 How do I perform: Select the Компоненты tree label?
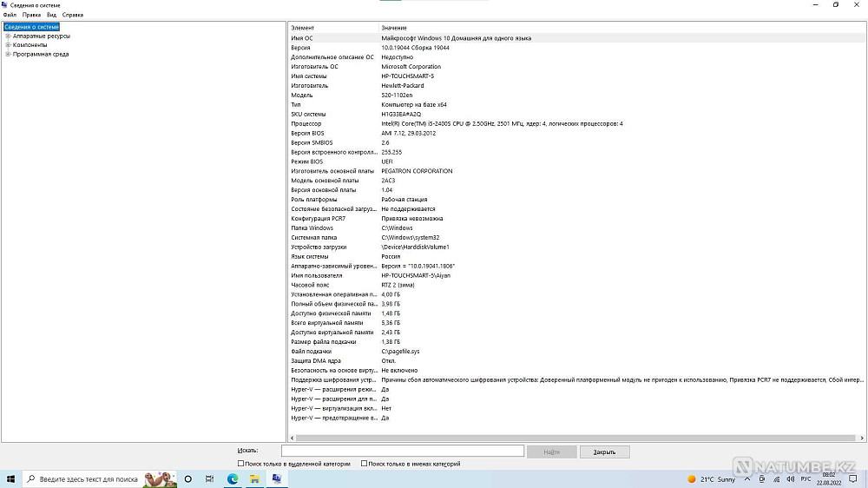[x=30, y=45]
